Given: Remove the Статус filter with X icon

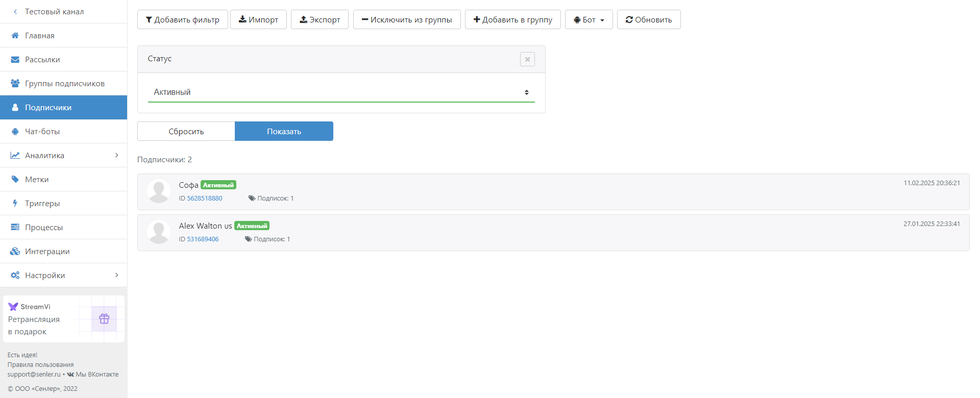Looking at the screenshot, I should pyautogui.click(x=527, y=59).
